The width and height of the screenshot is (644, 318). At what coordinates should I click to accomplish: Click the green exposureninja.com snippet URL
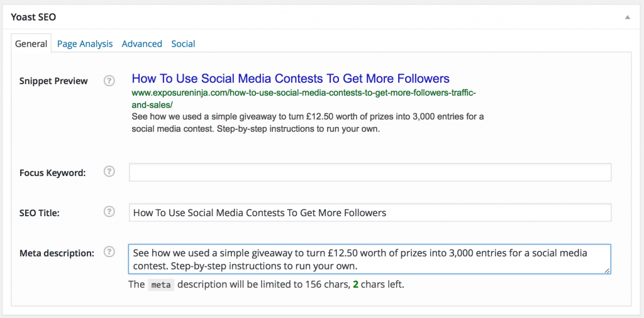[304, 99]
